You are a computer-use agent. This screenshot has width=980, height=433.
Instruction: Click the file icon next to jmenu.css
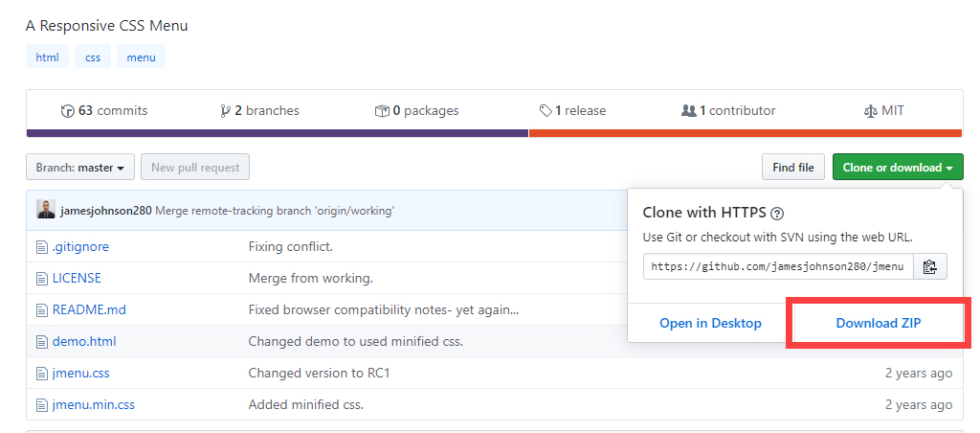42,374
